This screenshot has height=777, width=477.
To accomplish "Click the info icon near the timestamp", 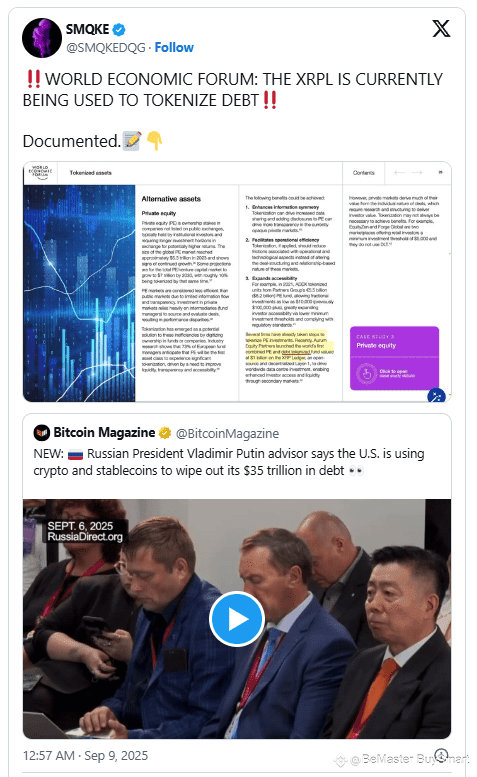I will [441, 756].
